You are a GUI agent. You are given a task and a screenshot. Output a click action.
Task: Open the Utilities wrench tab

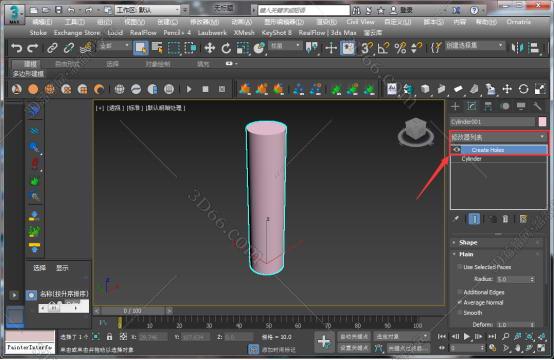pos(537,106)
